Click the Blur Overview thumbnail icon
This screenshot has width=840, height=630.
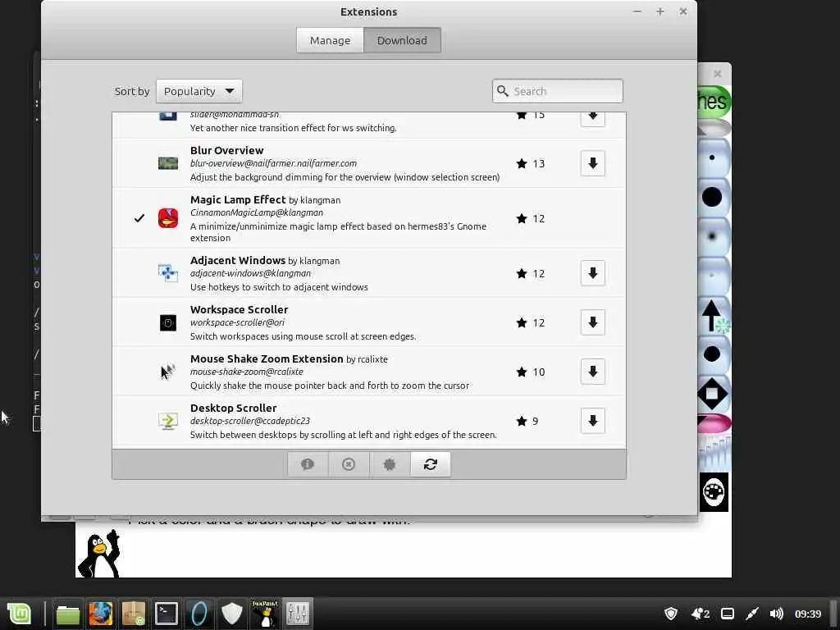pos(168,163)
